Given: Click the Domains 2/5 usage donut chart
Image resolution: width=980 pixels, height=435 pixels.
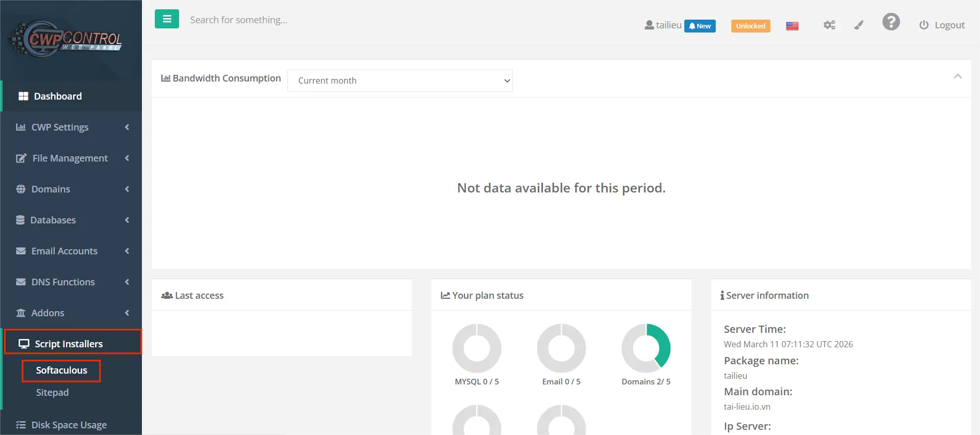Looking at the screenshot, I should pyautogui.click(x=646, y=348).
